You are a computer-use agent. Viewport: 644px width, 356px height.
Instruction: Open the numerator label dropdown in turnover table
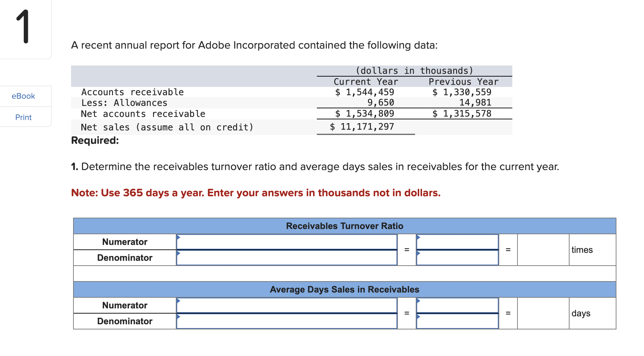(x=179, y=238)
